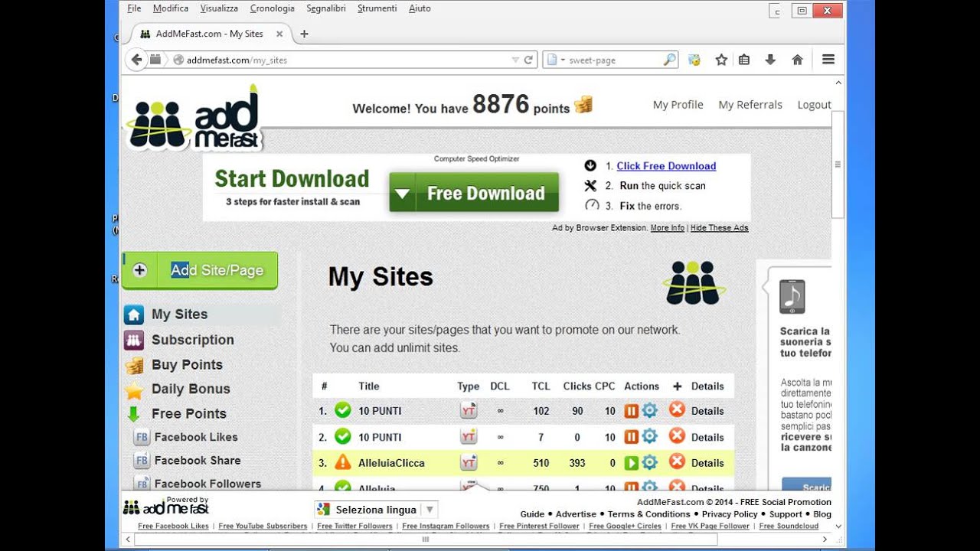This screenshot has width=980, height=551.
Task: Click the clicks value 393 in the table
Action: (577, 463)
